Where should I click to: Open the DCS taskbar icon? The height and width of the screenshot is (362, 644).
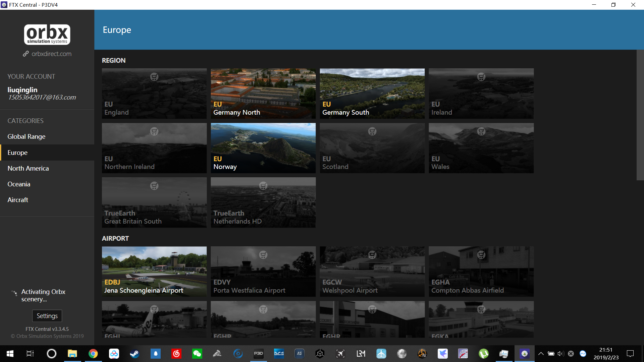tap(279, 354)
